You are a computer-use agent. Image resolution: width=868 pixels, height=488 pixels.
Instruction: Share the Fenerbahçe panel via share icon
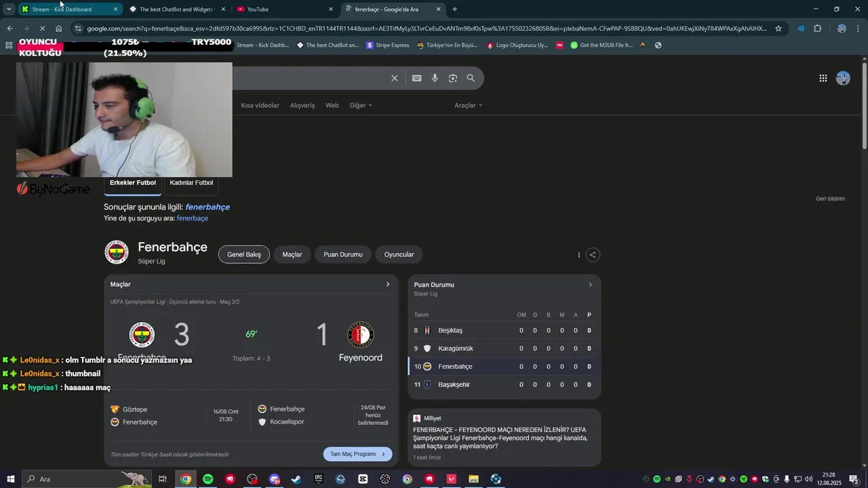(x=593, y=255)
